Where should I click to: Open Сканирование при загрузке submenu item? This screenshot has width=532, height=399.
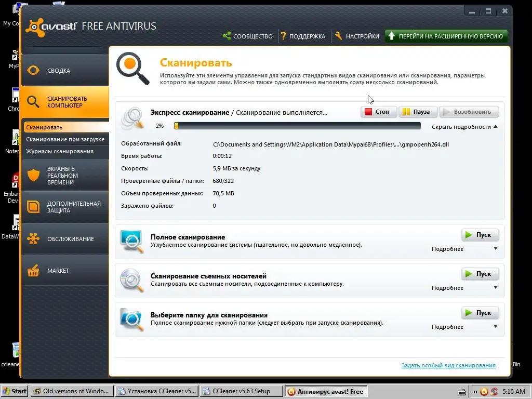66,139
